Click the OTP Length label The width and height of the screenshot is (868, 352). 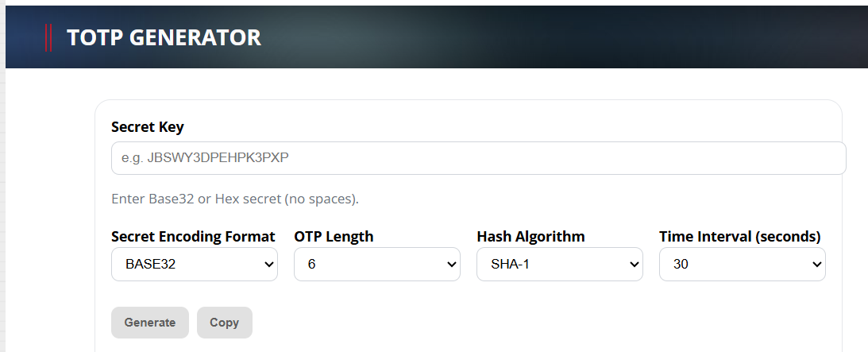point(334,236)
